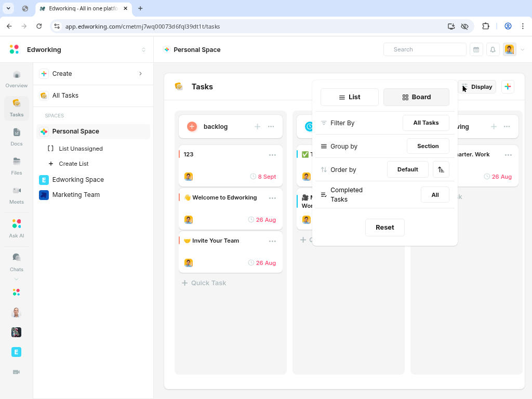This screenshot has width=532, height=399.
Task: Open the Filter By All Tasks dropdown
Action: pyautogui.click(x=425, y=123)
